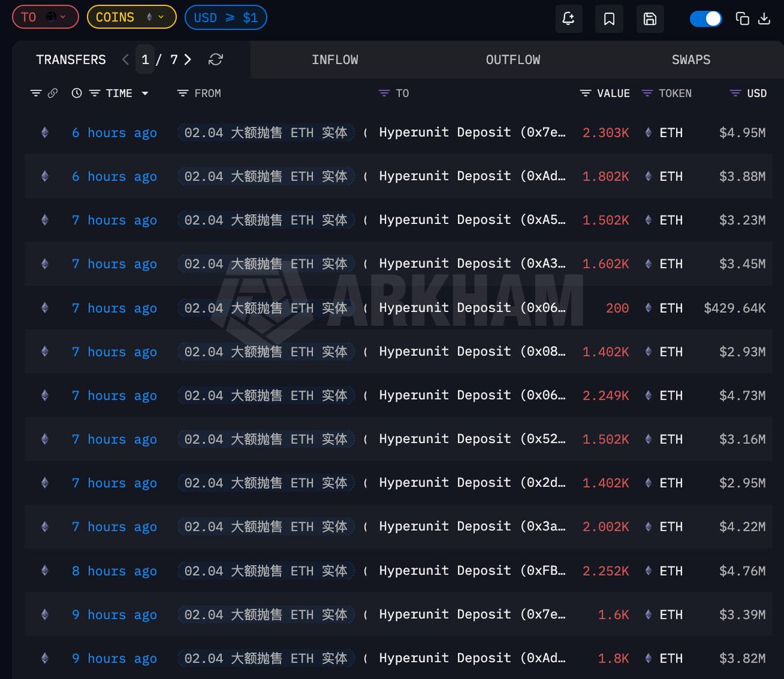Click the link chain icon in header row

[53, 93]
